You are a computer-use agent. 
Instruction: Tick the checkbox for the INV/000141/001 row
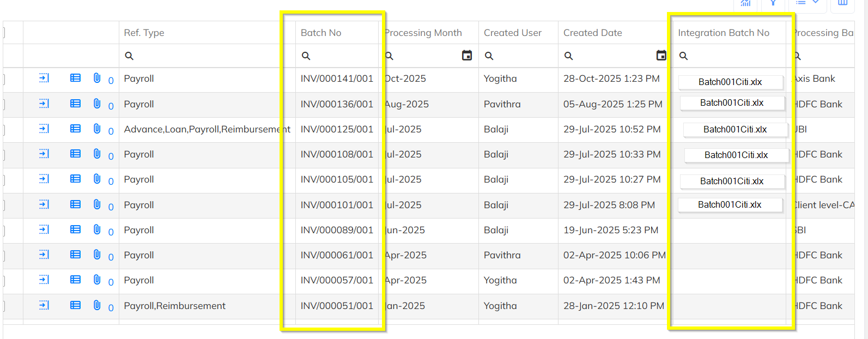(x=3, y=79)
